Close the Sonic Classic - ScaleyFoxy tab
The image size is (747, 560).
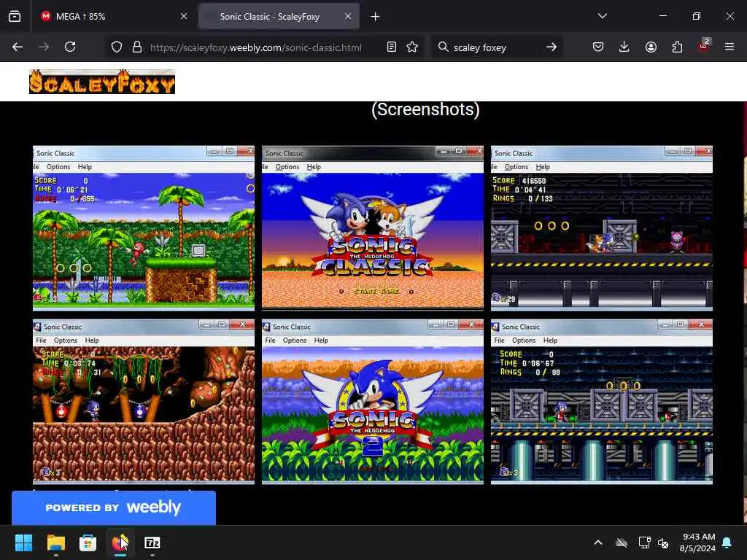(348, 16)
